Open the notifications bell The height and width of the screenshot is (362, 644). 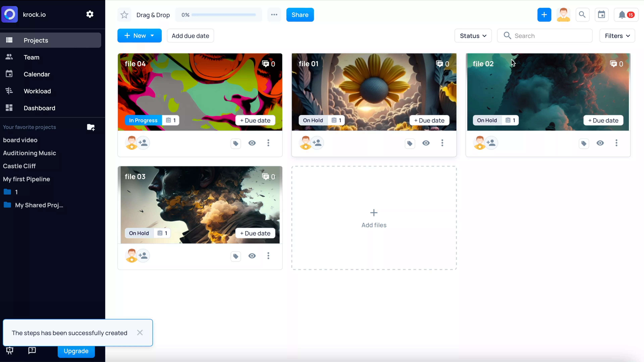[622, 15]
